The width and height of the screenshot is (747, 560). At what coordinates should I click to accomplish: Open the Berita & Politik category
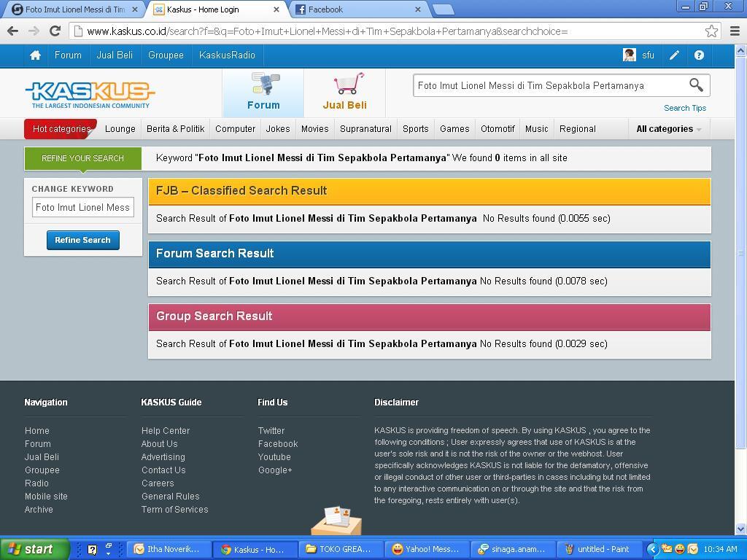click(x=175, y=129)
